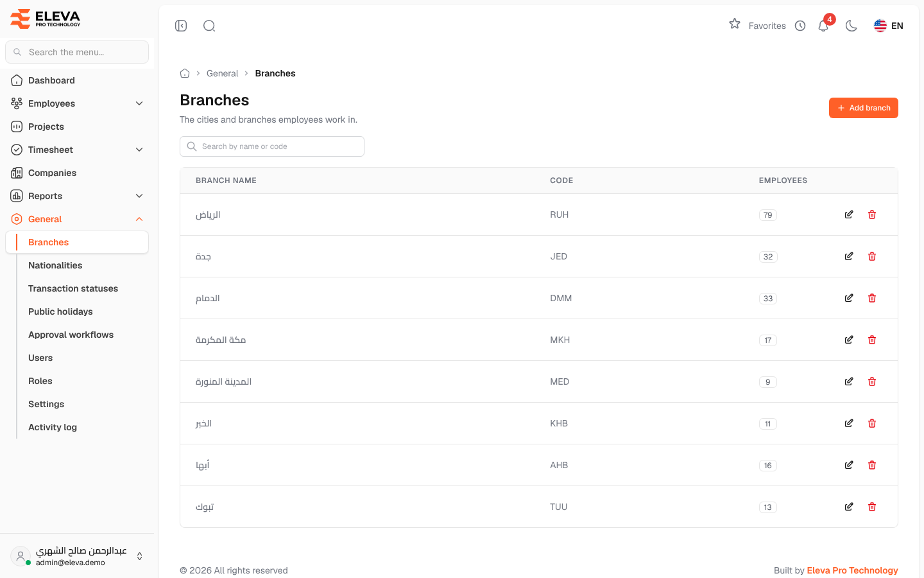
Task: Click the Eleva Pro Technology logo
Action: 46,19
